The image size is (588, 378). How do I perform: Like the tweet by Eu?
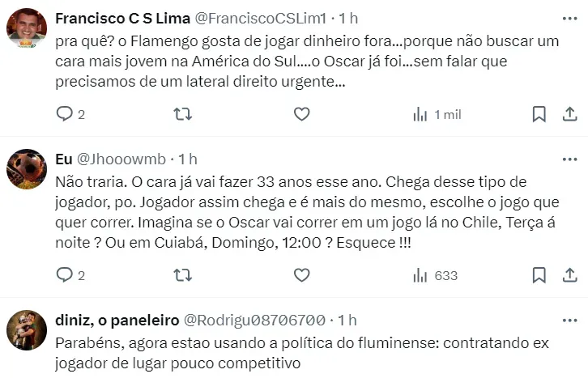click(x=301, y=275)
